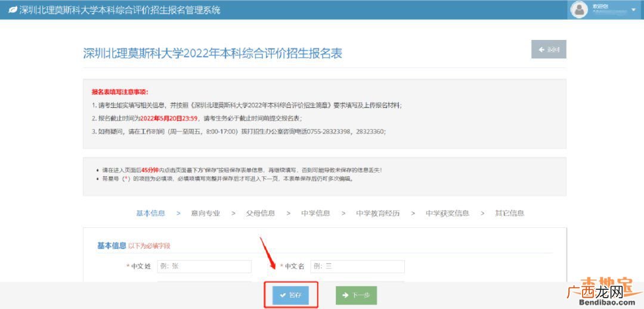The image size is (644, 309).
Task: Click the 2022年本科综合评价招生报名表 heading
Action: (x=213, y=54)
